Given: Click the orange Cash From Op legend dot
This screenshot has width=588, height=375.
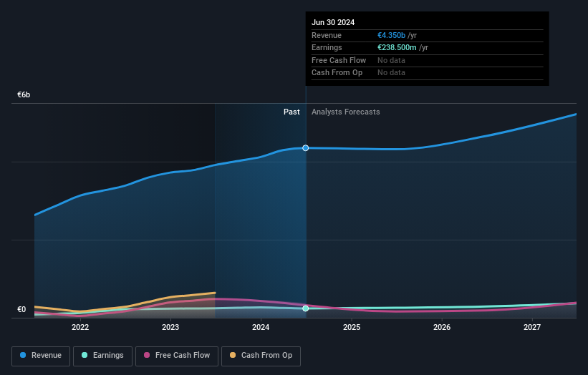Looking at the screenshot, I should tap(233, 355).
